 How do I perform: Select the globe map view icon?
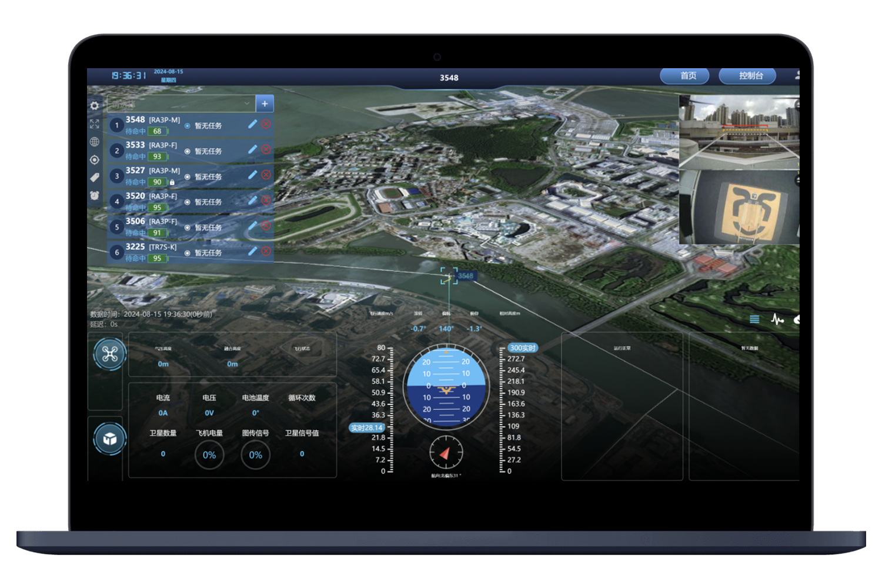tap(95, 142)
